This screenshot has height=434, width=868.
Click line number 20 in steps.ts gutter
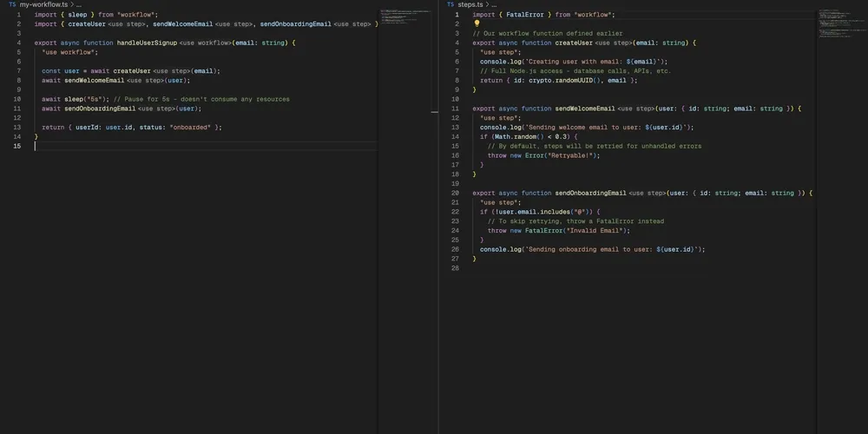pos(455,193)
